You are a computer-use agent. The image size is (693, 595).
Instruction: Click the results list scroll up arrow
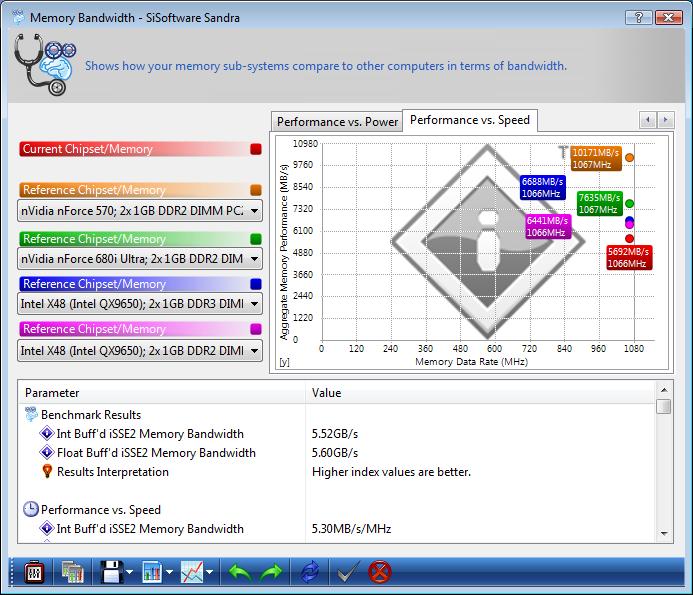pos(664,390)
